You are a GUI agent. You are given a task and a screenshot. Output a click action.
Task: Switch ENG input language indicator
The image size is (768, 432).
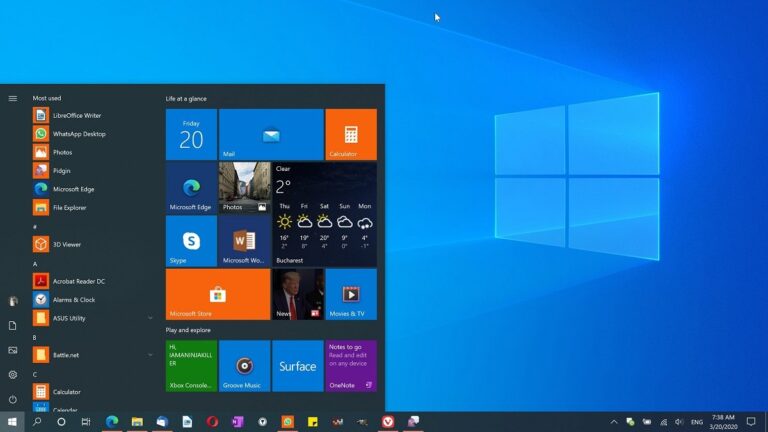point(697,422)
